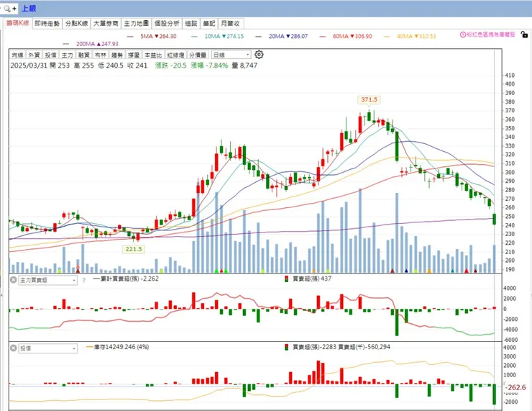Click dropdown arrow left of search icon
The image size is (532, 411).
(1, 8)
